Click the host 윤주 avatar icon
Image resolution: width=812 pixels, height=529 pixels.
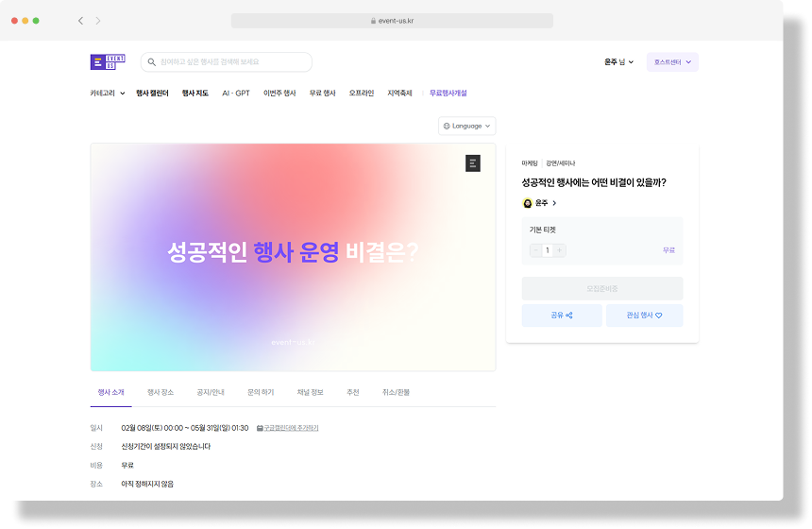click(x=527, y=203)
